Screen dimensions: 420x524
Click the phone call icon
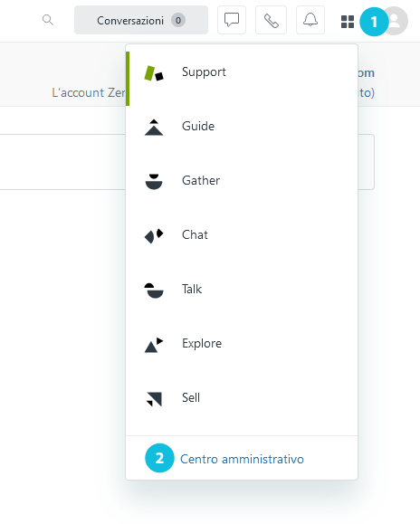271,20
